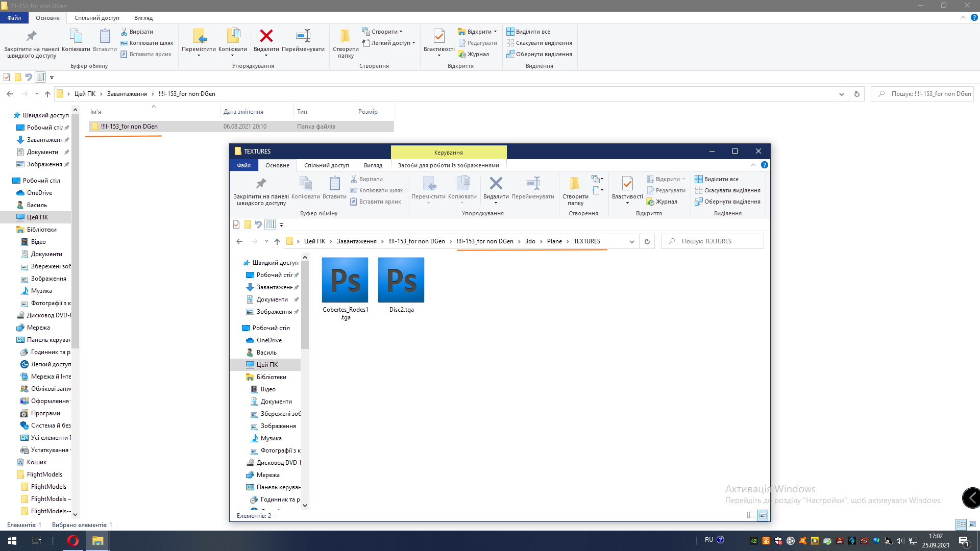Click pin to quick access icon in TEXTURES ribbon

[261, 184]
